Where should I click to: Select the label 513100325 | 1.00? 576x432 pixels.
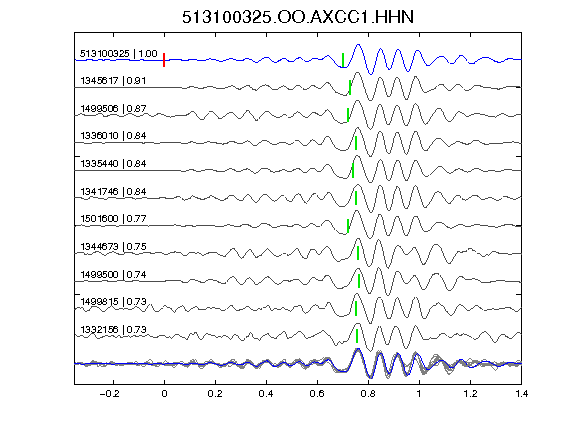coord(119,54)
